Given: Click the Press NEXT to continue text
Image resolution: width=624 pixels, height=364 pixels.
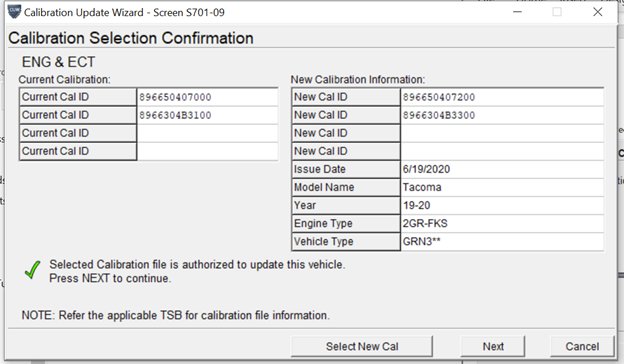Looking at the screenshot, I should point(110,278).
